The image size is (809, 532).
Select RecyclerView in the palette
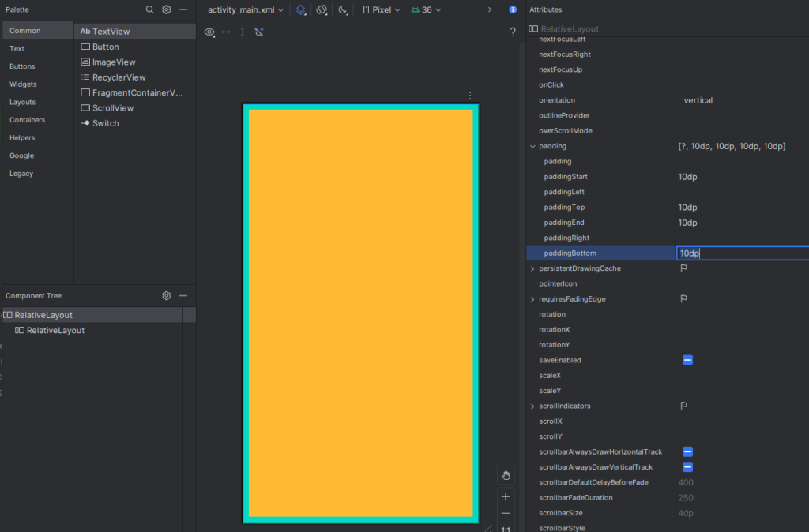click(134, 77)
